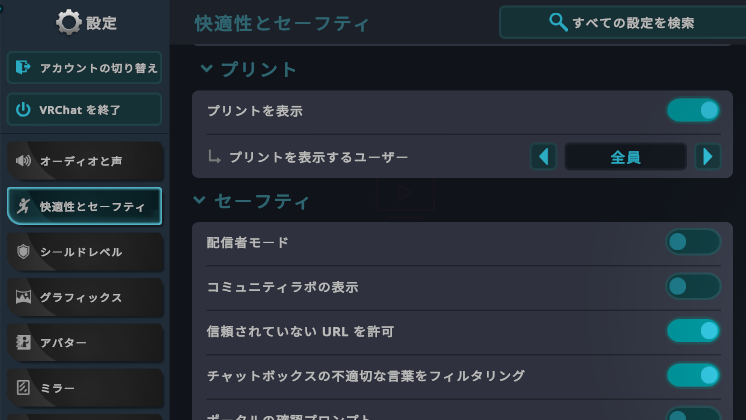The height and width of the screenshot is (420, 746).
Task: Toggle off プリントを表示 switch
Action: click(x=693, y=110)
